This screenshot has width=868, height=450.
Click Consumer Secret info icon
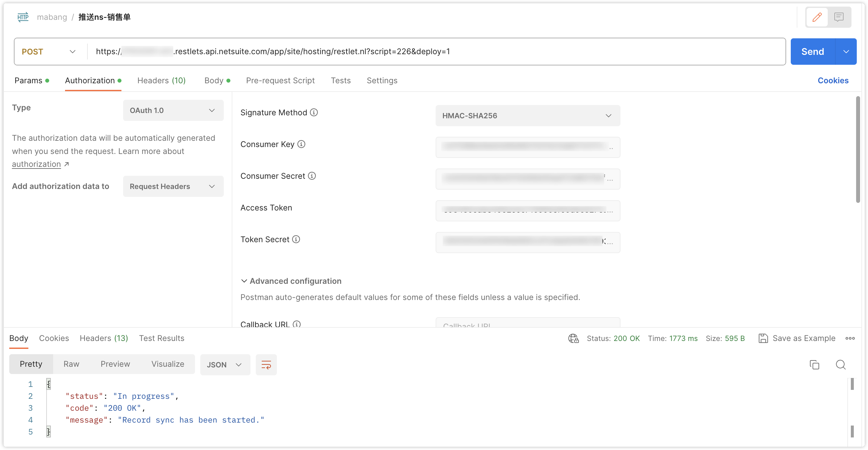click(312, 176)
